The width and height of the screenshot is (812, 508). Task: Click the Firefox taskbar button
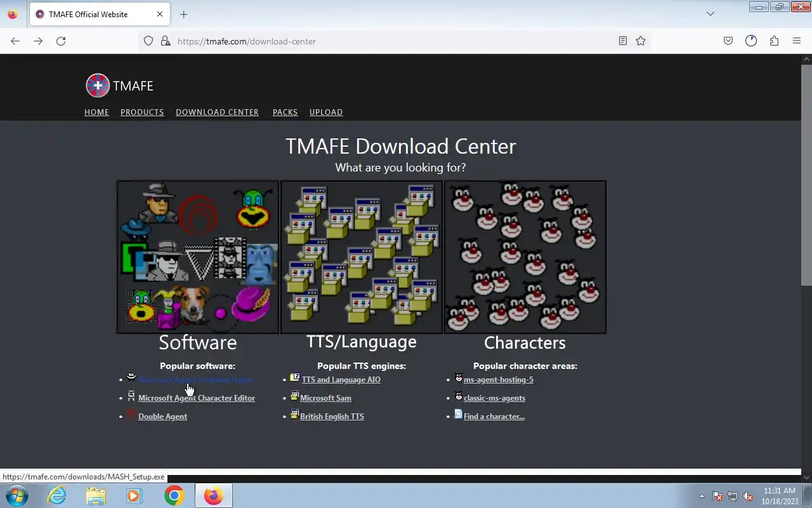(213, 495)
